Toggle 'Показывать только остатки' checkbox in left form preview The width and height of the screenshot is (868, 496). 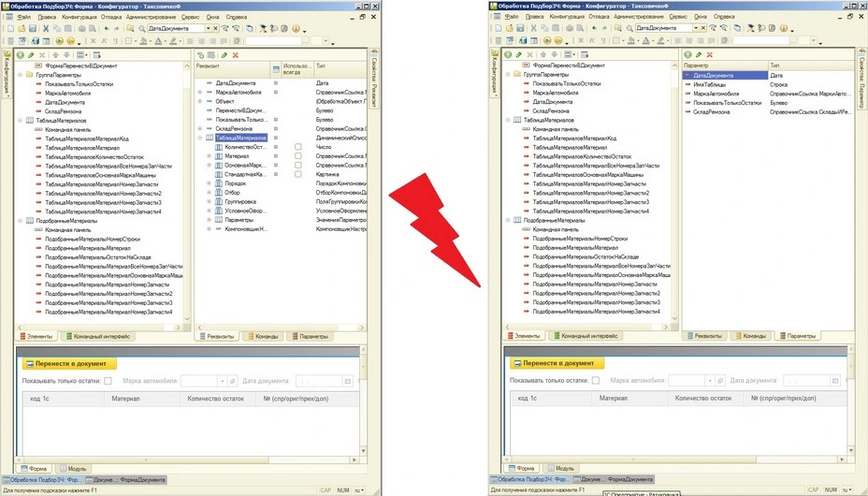coord(108,381)
